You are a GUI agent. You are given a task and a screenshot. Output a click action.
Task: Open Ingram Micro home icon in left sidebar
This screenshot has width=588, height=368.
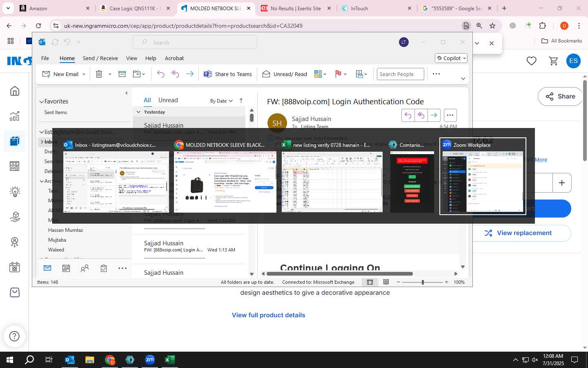click(x=15, y=91)
